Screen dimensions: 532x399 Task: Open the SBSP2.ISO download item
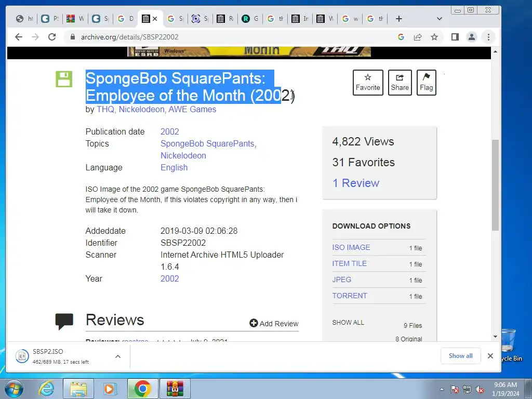pos(60,356)
